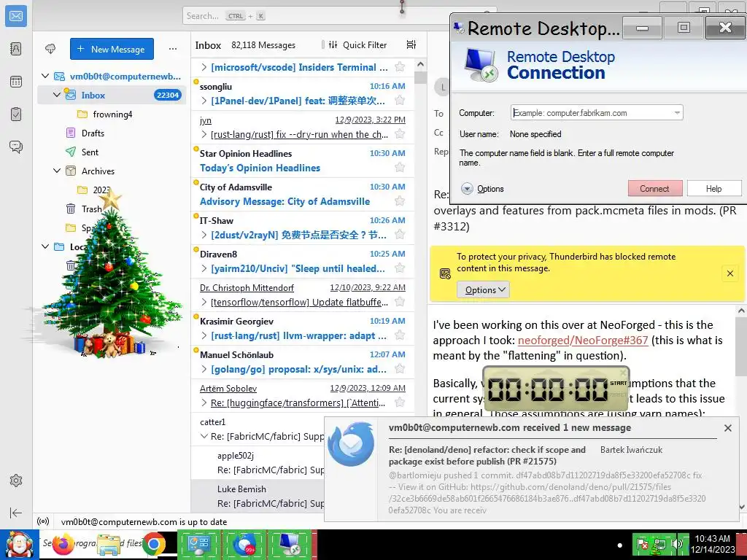Open Computer name dropdown in Remote Desktop

pyautogui.click(x=676, y=113)
